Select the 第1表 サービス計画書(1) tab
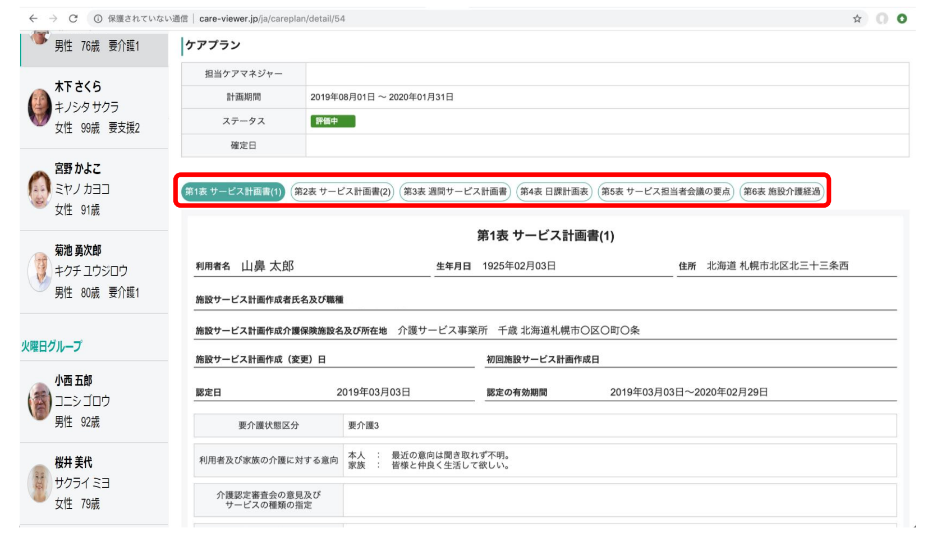 pos(233,191)
